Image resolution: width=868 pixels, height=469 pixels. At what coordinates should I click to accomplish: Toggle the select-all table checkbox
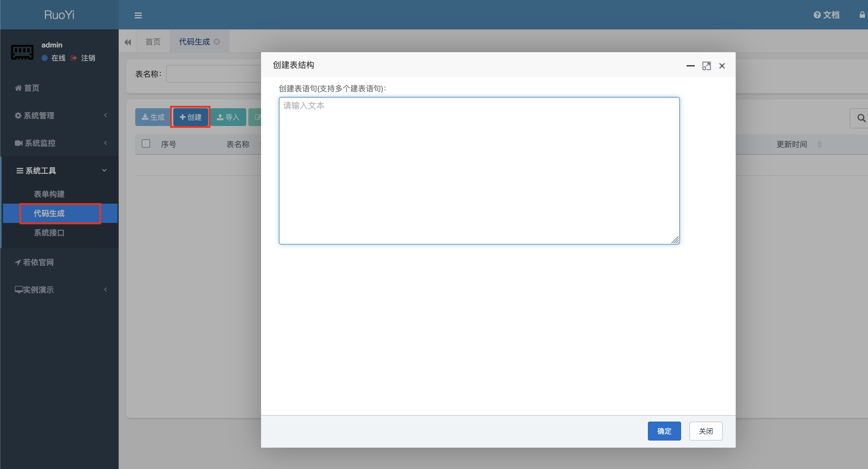coord(146,144)
